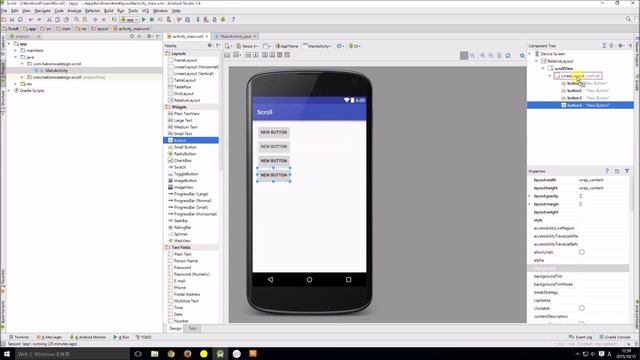The height and width of the screenshot is (360, 640).
Task: Switch to the Text tab below palette
Action: pyautogui.click(x=193, y=328)
